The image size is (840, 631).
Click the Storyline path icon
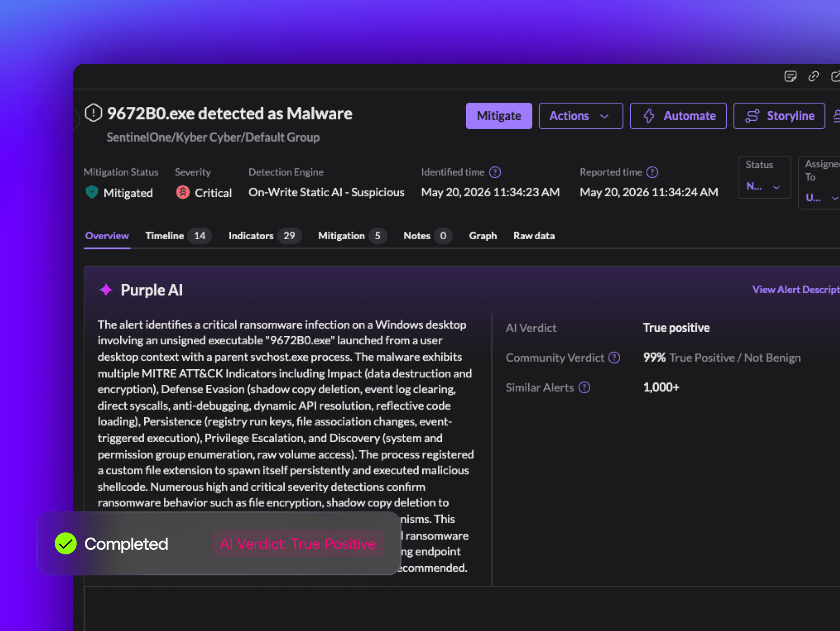point(752,116)
